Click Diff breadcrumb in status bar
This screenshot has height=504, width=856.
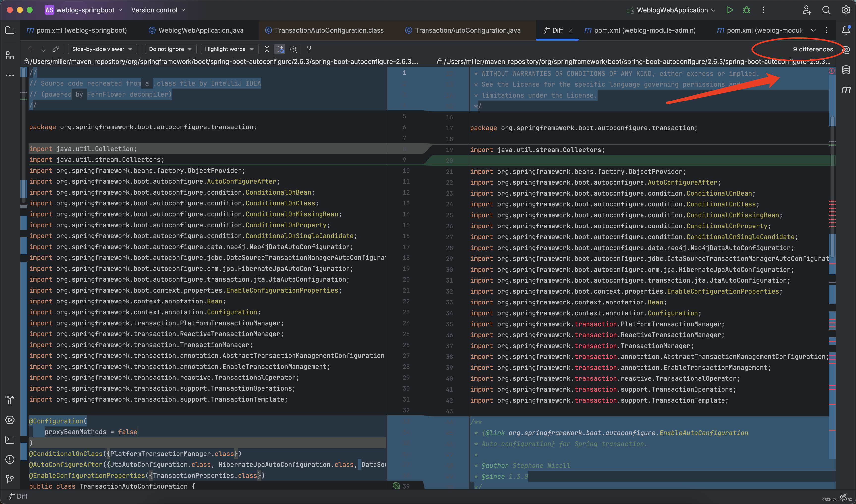click(18, 496)
